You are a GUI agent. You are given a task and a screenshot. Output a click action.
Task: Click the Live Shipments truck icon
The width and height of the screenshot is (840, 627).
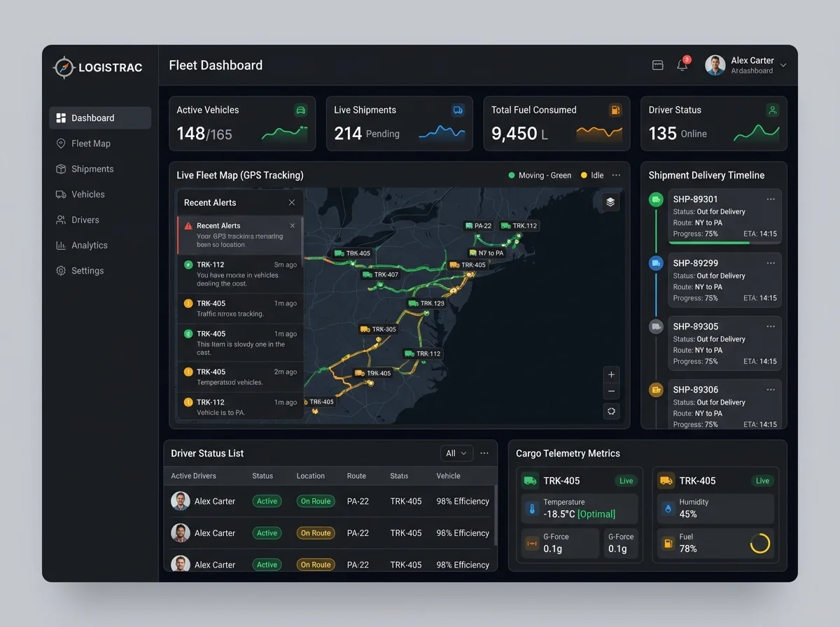[x=458, y=110]
